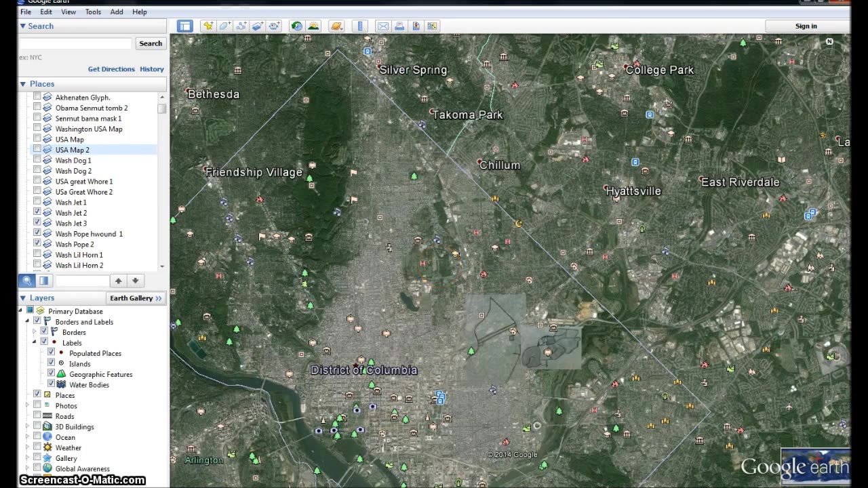Disable the Populated Places checkbox
Image resolution: width=868 pixels, height=488 pixels.
point(51,352)
